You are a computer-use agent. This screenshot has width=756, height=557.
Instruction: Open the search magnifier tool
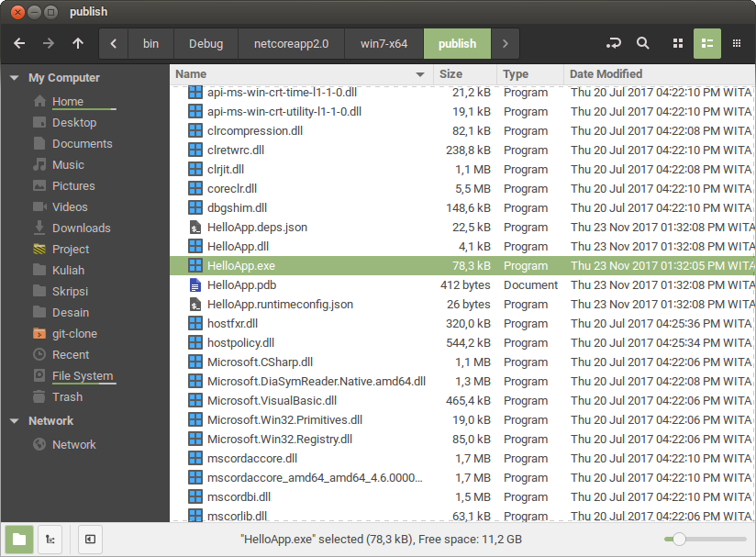pyautogui.click(x=643, y=43)
